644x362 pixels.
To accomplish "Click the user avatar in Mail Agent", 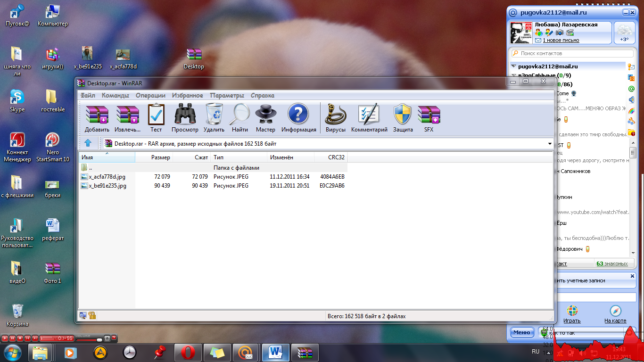I will point(521,33).
